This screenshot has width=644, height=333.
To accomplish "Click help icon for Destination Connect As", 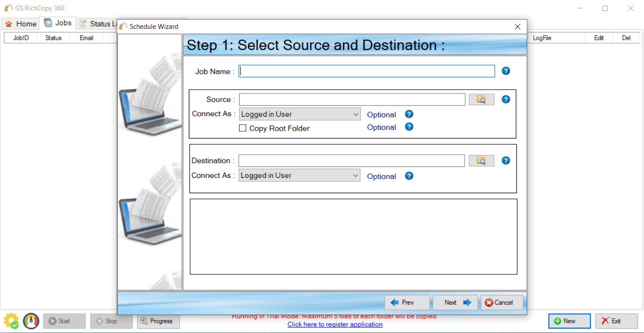I will coord(409,176).
